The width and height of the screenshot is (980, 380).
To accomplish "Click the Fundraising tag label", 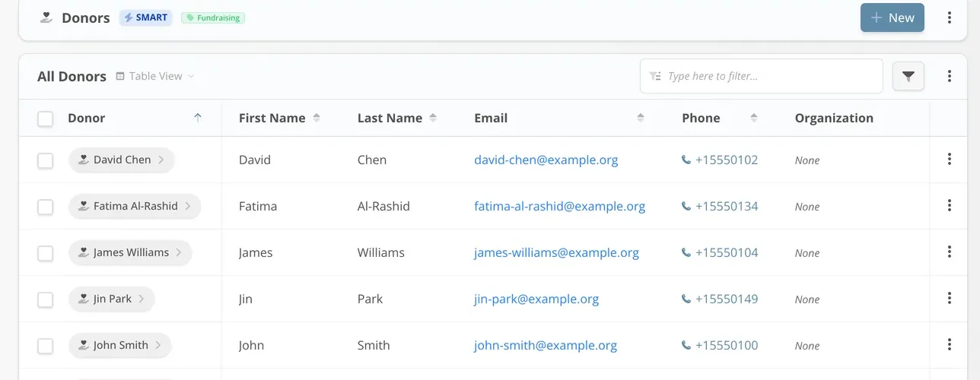I will 213,17.
